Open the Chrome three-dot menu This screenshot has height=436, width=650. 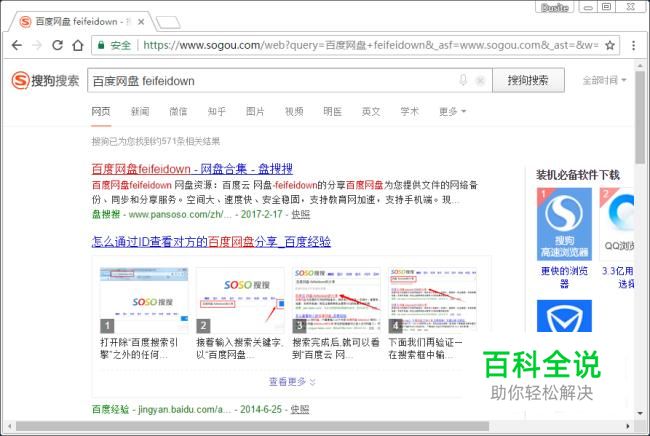[x=633, y=45]
